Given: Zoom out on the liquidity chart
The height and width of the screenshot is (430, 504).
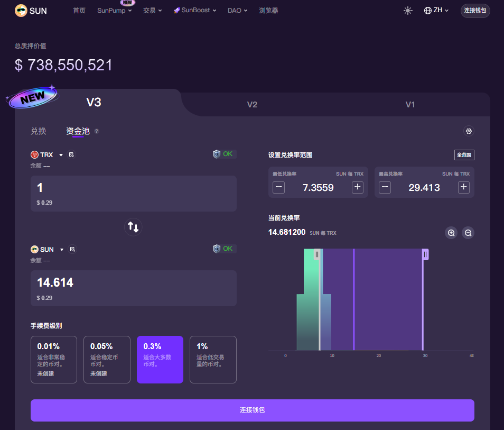Looking at the screenshot, I should click(x=468, y=233).
